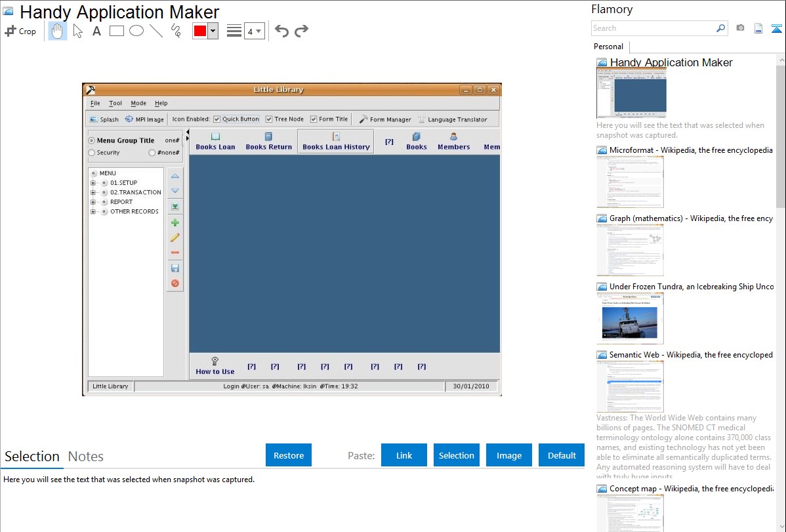Click the Books Return quick button
Screen dimensions: 786x532
click(x=269, y=142)
